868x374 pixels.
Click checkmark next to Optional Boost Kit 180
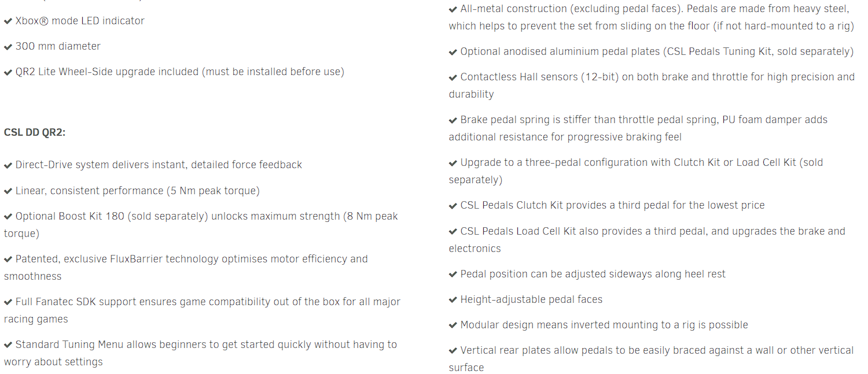tap(8, 217)
